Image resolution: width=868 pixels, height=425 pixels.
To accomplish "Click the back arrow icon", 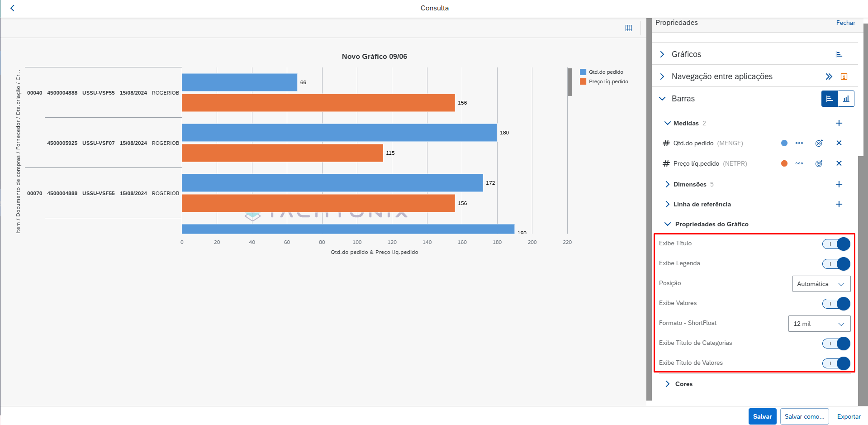I will (x=13, y=8).
